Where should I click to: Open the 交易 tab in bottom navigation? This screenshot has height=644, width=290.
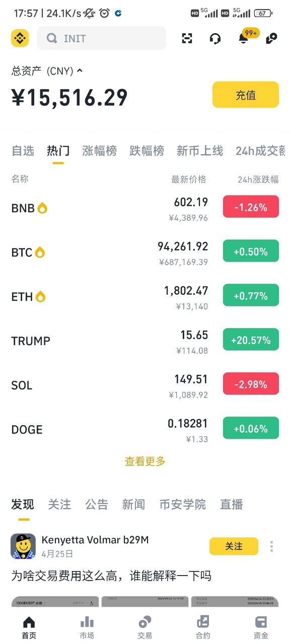tap(144, 627)
